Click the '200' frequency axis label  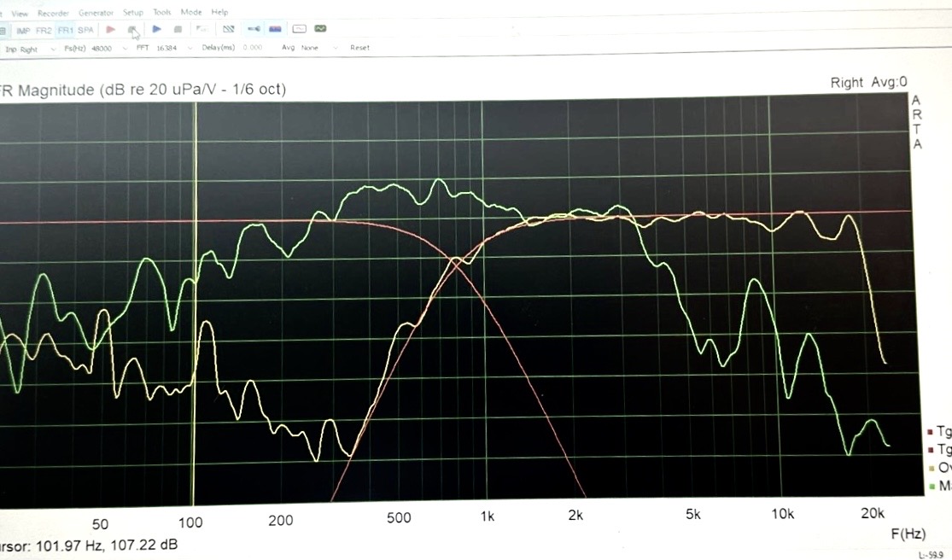tap(281, 520)
